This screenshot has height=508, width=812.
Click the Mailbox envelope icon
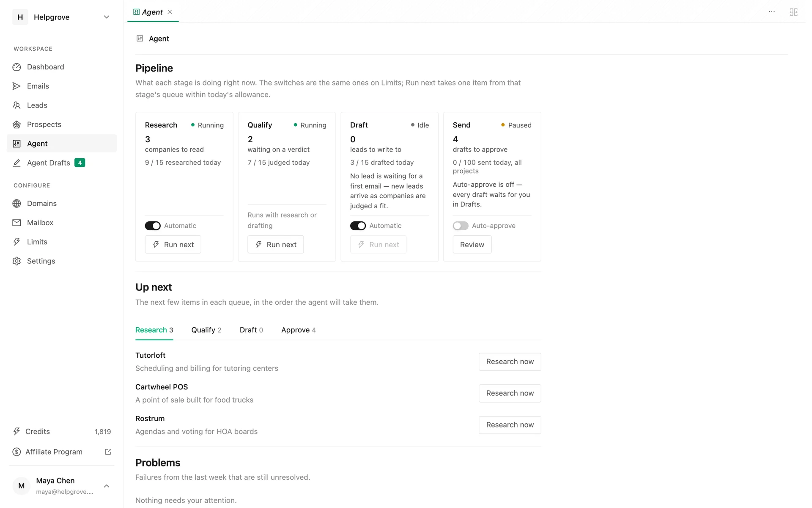point(16,223)
